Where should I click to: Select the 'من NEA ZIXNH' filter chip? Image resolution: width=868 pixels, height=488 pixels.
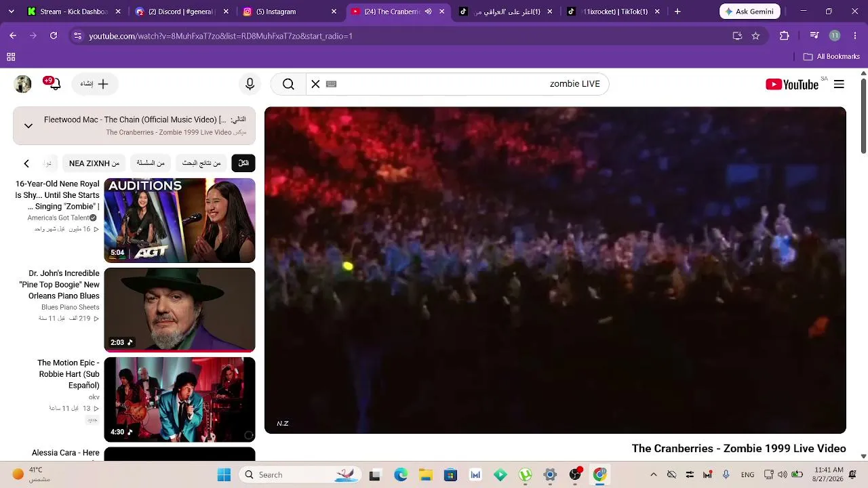(x=94, y=163)
